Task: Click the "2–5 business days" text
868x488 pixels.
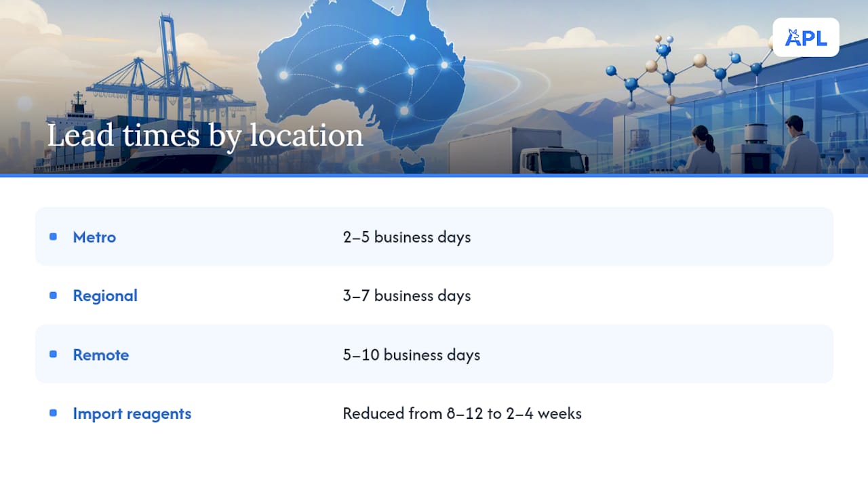Action: pos(407,237)
